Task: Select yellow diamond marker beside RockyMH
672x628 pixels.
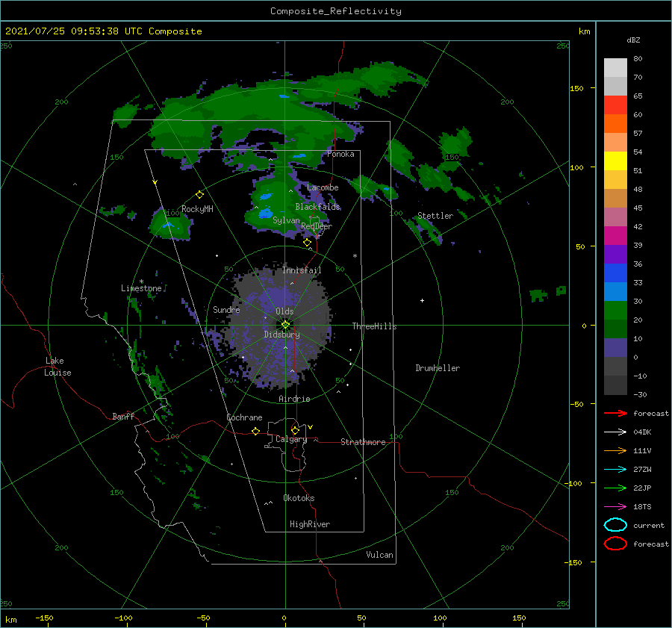Action: pos(199,195)
